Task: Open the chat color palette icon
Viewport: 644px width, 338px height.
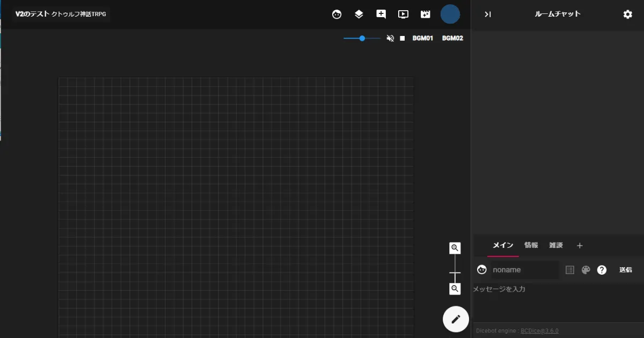Action: [586, 270]
